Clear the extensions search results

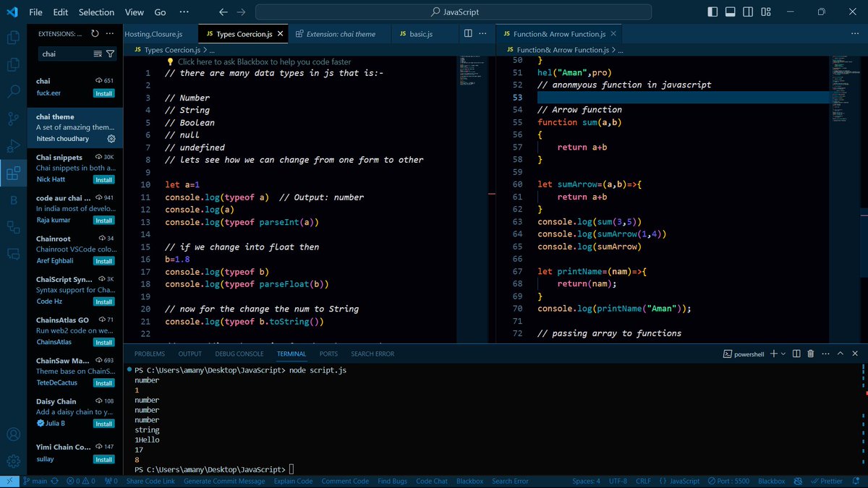point(98,53)
